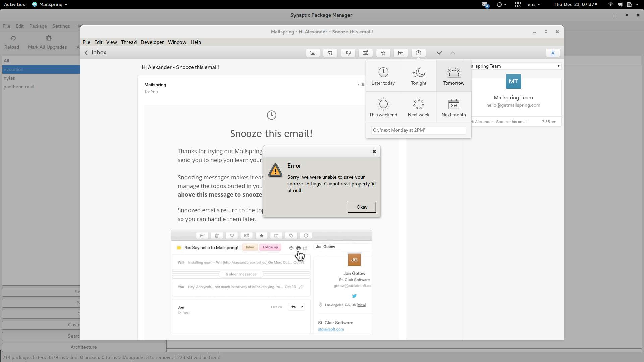
Task: Open the Thread menu
Action: pos(129,42)
